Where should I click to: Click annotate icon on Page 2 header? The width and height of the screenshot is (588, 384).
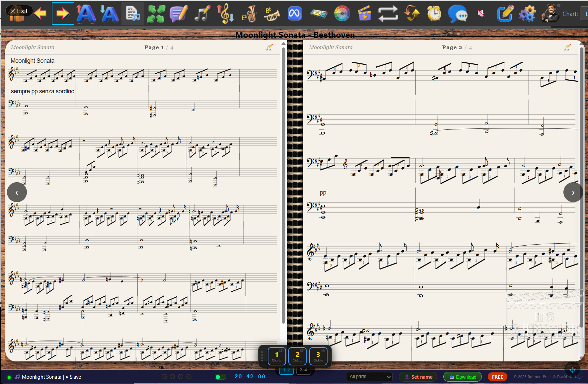pyautogui.click(x=567, y=47)
